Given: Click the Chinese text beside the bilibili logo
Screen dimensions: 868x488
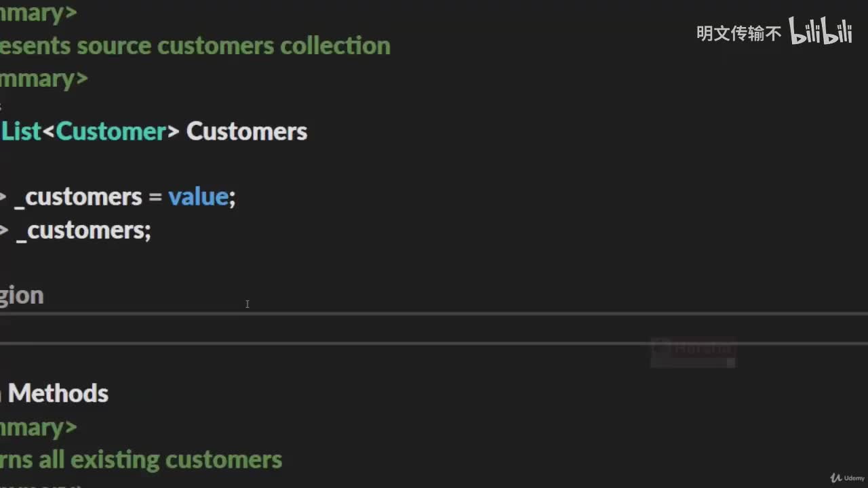Looking at the screenshot, I should 738,33.
